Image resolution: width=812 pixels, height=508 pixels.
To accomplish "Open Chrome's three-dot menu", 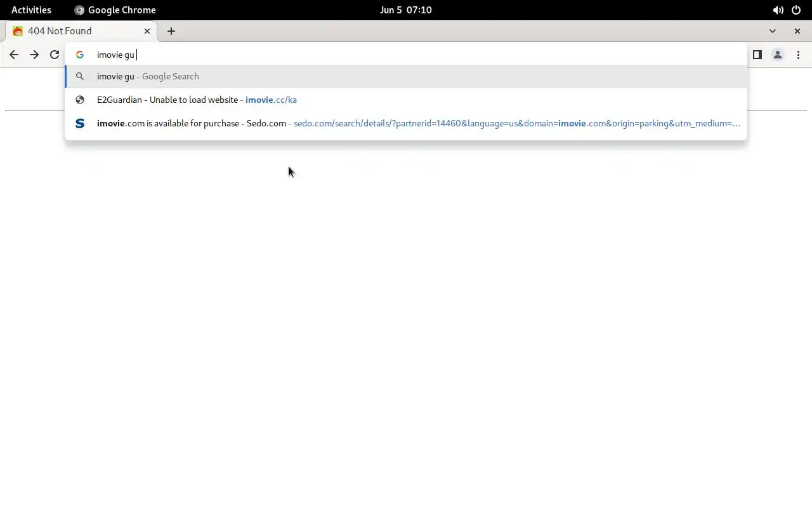I will (x=798, y=55).
